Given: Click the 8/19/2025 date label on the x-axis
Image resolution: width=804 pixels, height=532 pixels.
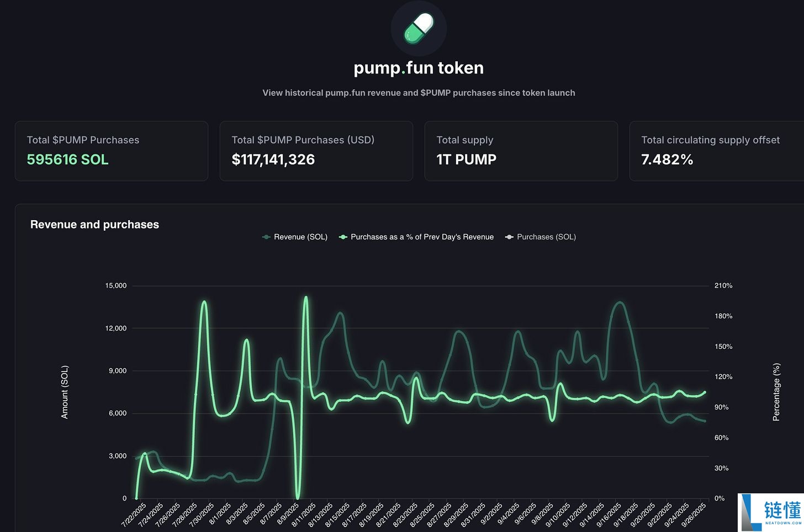Looking at the screenshot, I should coord(371,514).
